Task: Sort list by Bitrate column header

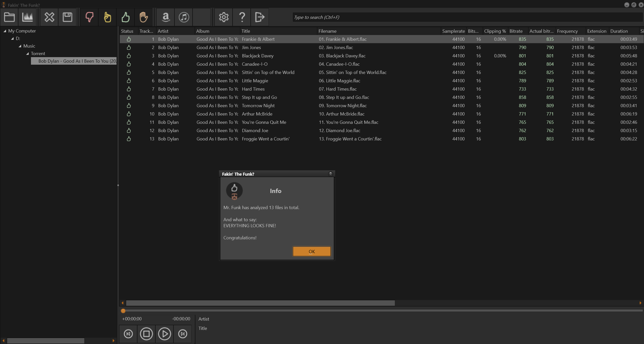Action: [x=516, y=31]
